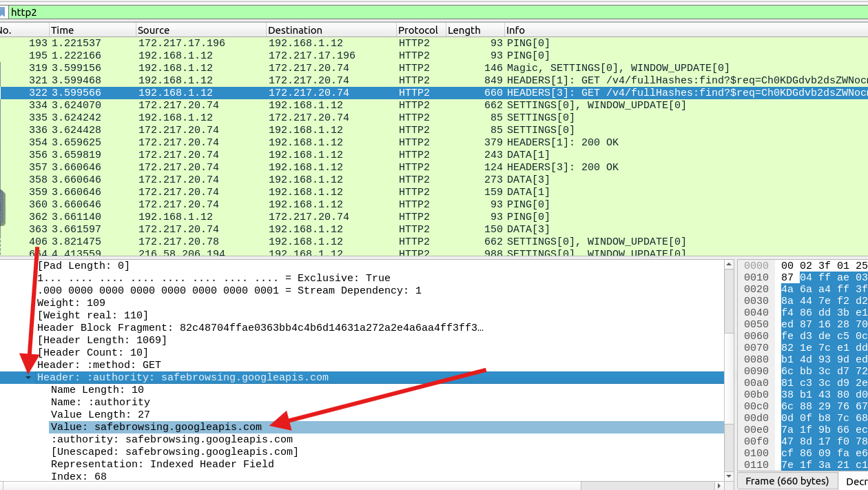Select packet 359 DATA[1] row

pos(434,192)
